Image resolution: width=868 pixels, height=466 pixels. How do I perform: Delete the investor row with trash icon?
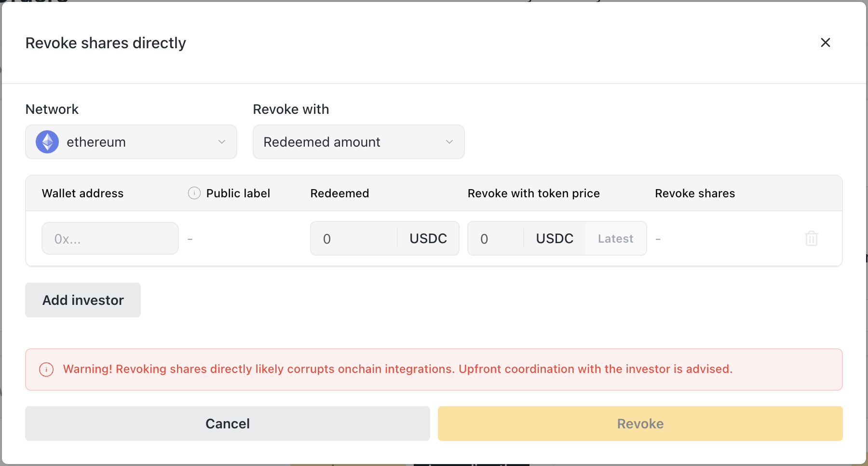(x=811, y=238)
